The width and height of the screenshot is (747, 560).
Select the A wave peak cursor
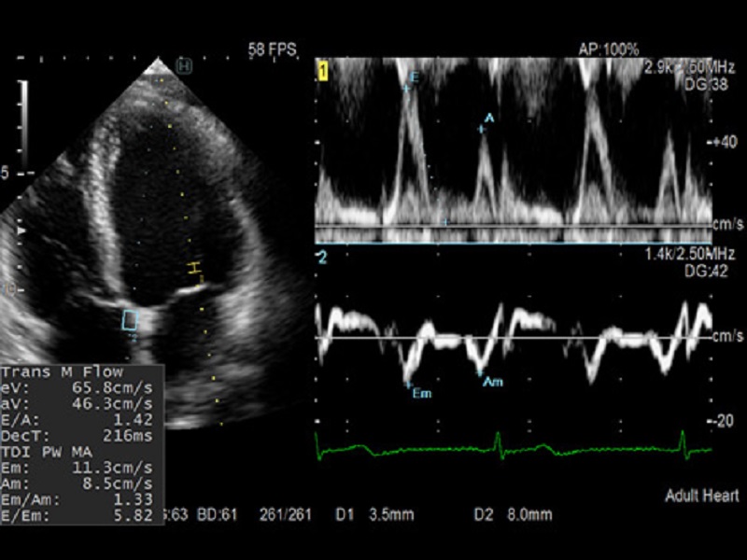point(483,128)
